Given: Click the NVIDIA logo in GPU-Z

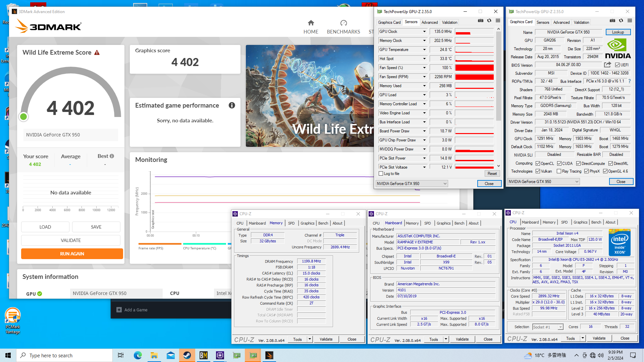Looking at the screenshot, I should click(x=618, y=49).
